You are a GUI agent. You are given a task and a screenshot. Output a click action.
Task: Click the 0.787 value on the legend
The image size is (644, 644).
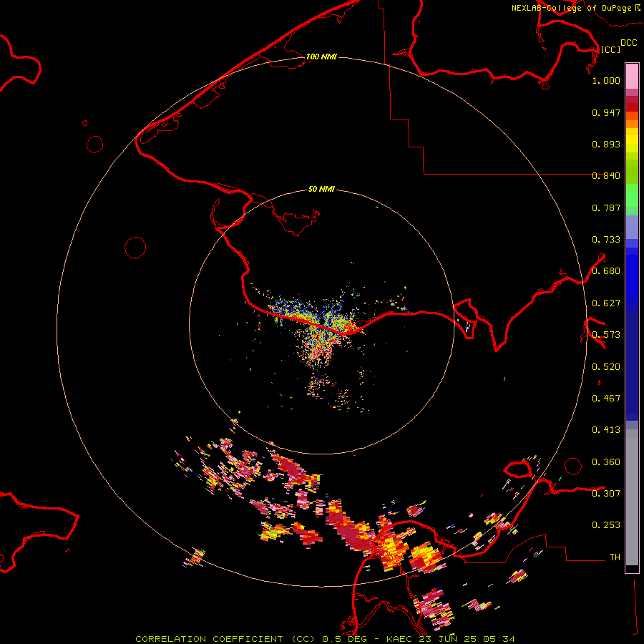pyautogui.click(x=606, y=208)
